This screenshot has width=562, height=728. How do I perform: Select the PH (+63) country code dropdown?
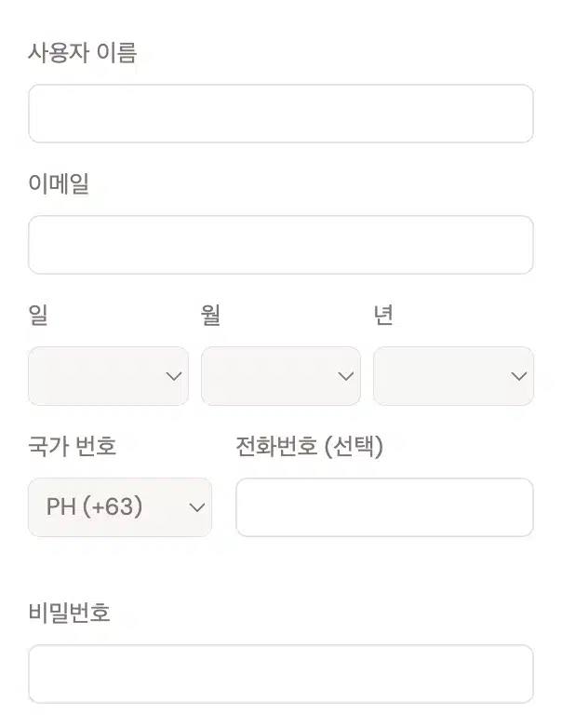[x=120, y=507]
